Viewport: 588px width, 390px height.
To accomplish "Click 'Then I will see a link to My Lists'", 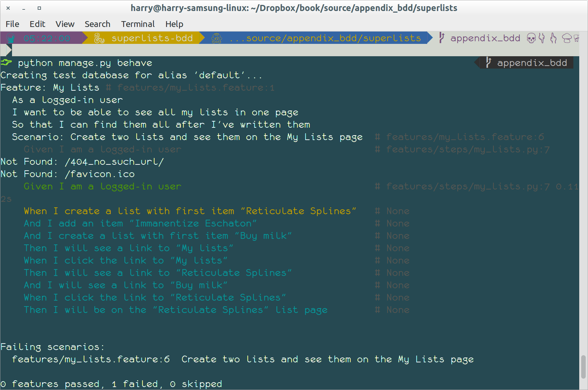I will pos(129,248).
